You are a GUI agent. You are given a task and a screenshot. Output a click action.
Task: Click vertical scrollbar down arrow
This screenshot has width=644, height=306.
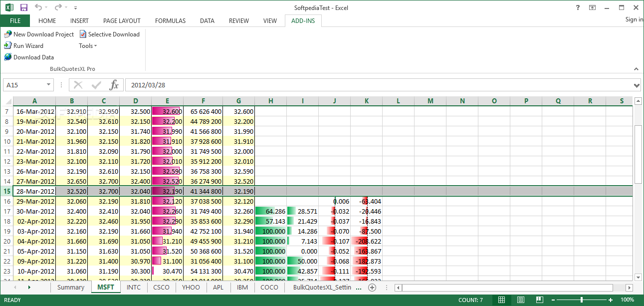(x=638, y=277)
